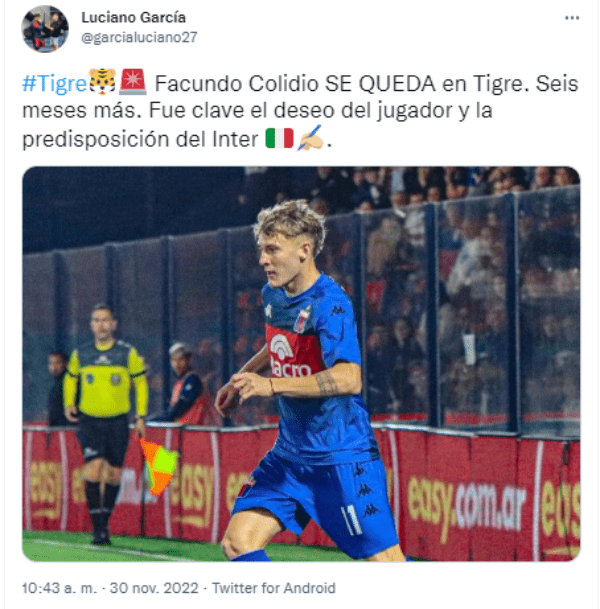Click the red siren emoji
This screenshot has width=600, height=609.
tap(132, 82)
